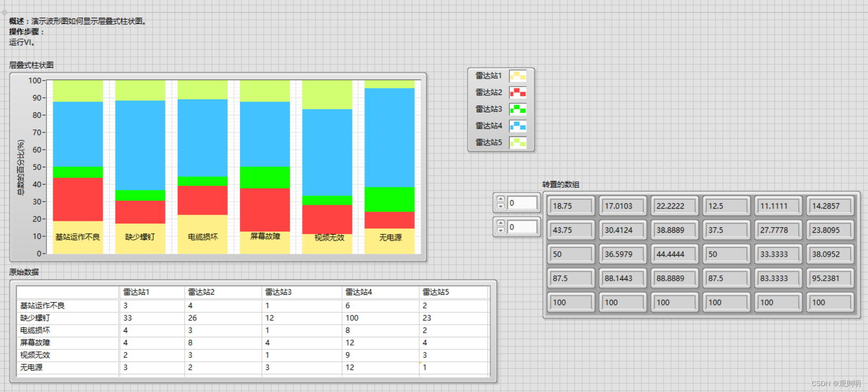868x392 pixels.
Task: Select the 缺少螺钉 row header in data table
Action: click(68, 318)
